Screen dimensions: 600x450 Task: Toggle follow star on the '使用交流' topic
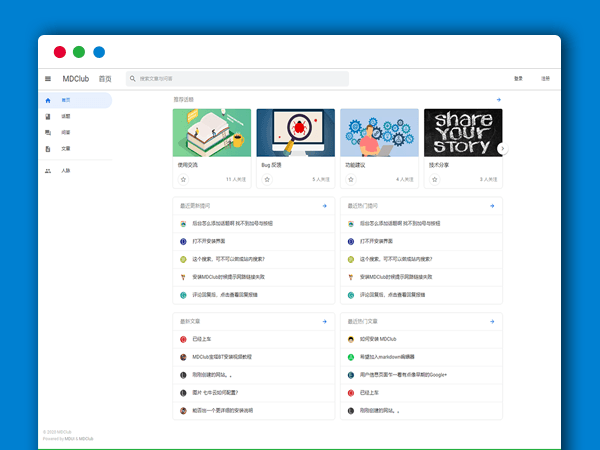183,180
